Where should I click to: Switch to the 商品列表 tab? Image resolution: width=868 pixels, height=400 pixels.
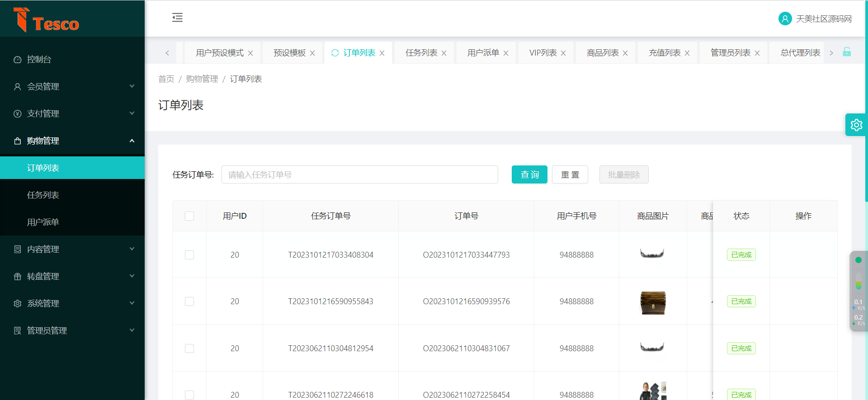[x=603, y=53]
